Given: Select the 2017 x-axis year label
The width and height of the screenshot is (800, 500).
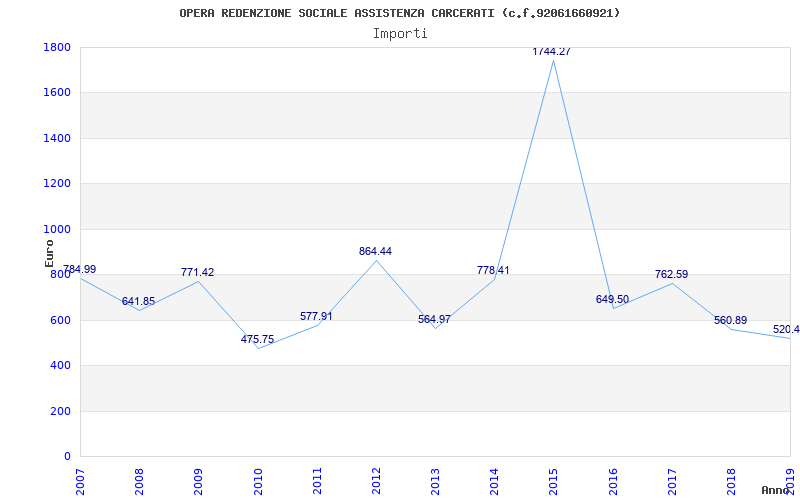Looking at the screenshot, I should pyautogui.click(x=672, y=481).
